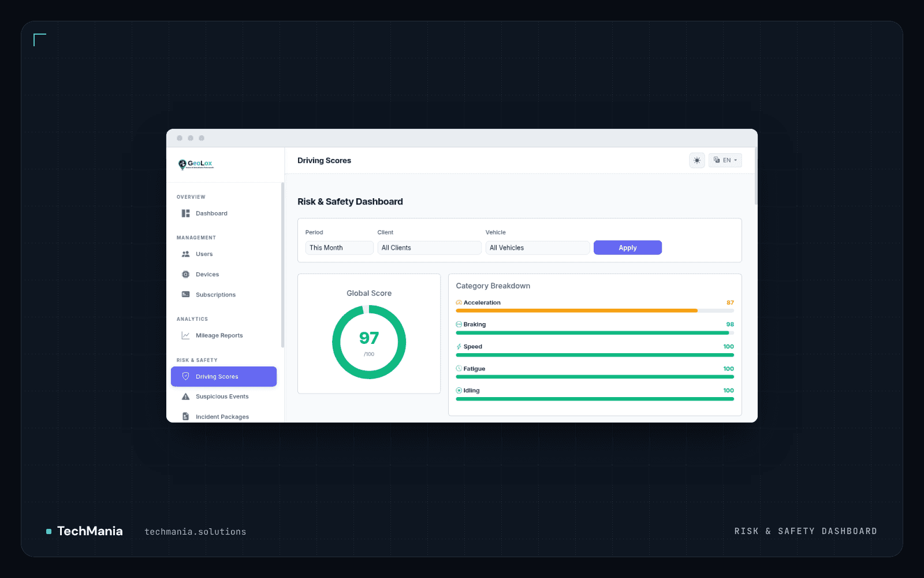
Task: Open the Client dropdown showing All Clients
Action: (x=429, y=248)
